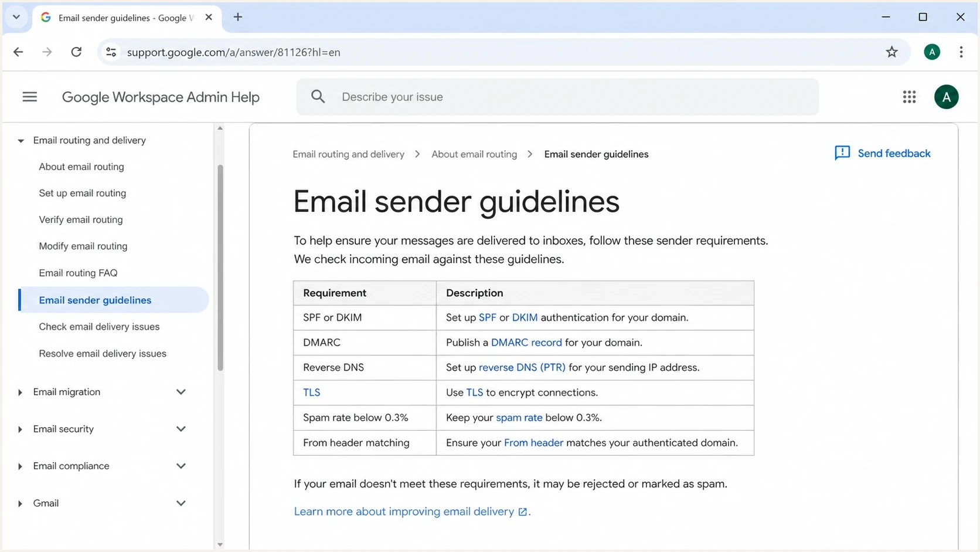Expand the Email security triangle
Image resolution: width=980 pixels, height=552 pixels.
pyautogui.click(x=21, y=429)
